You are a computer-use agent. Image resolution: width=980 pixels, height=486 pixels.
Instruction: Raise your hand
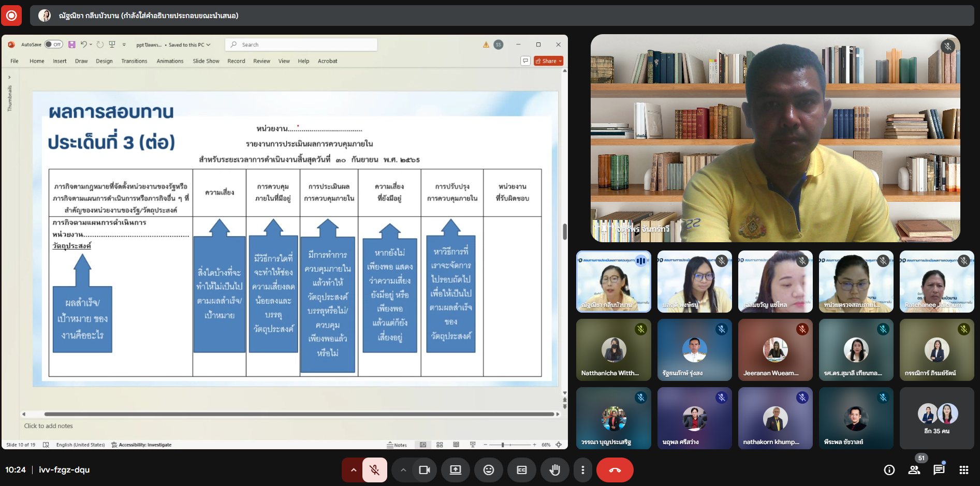coord(554,470)
